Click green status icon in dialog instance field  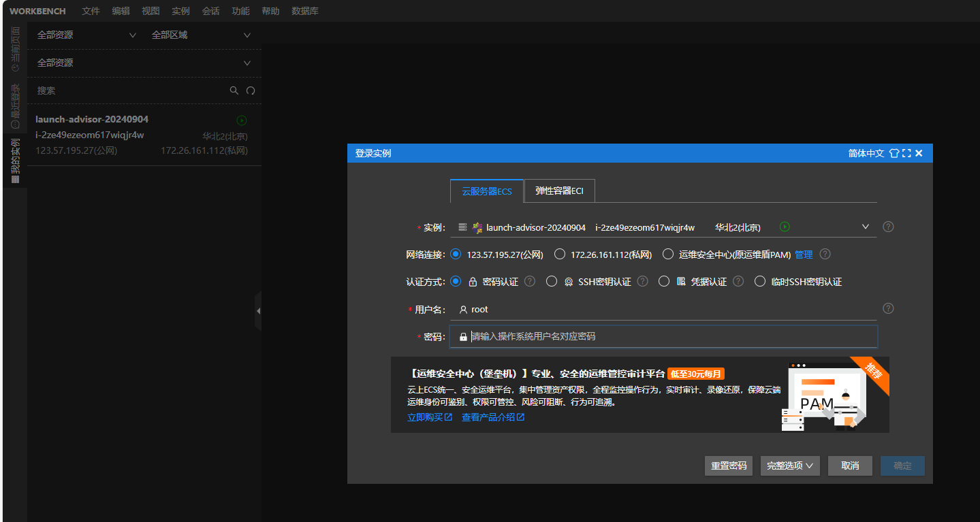(x=785, y=227)
